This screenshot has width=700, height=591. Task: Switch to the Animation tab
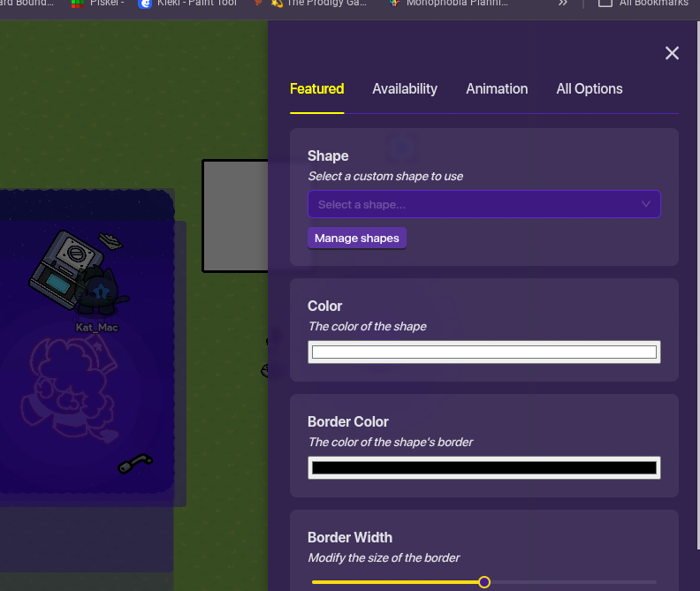[497, 88]
